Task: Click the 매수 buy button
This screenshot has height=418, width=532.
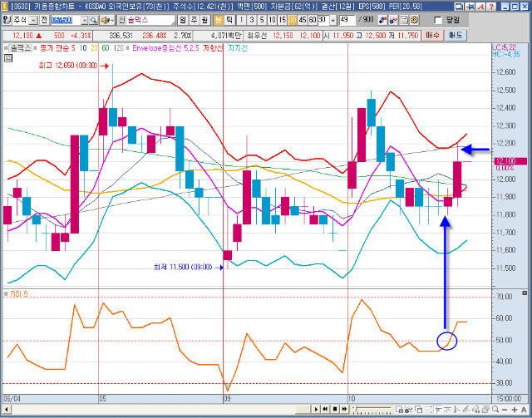Action: click(x=432, y=35)
